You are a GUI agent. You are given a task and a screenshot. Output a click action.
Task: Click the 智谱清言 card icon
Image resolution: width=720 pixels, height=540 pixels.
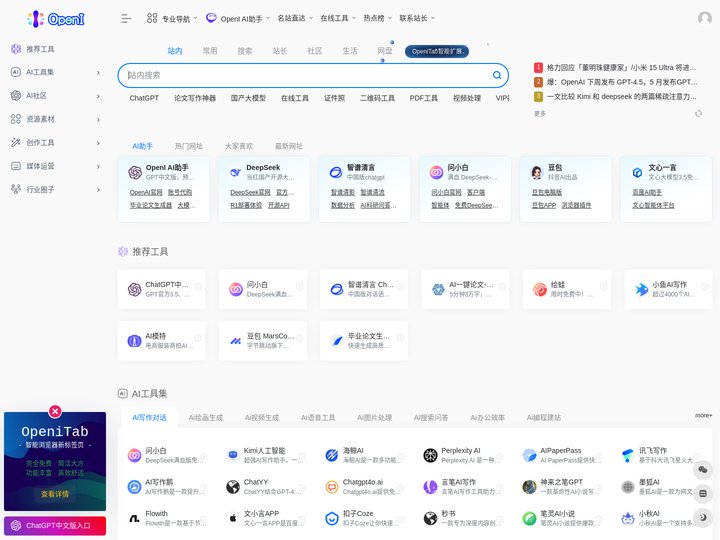point(336,172)
